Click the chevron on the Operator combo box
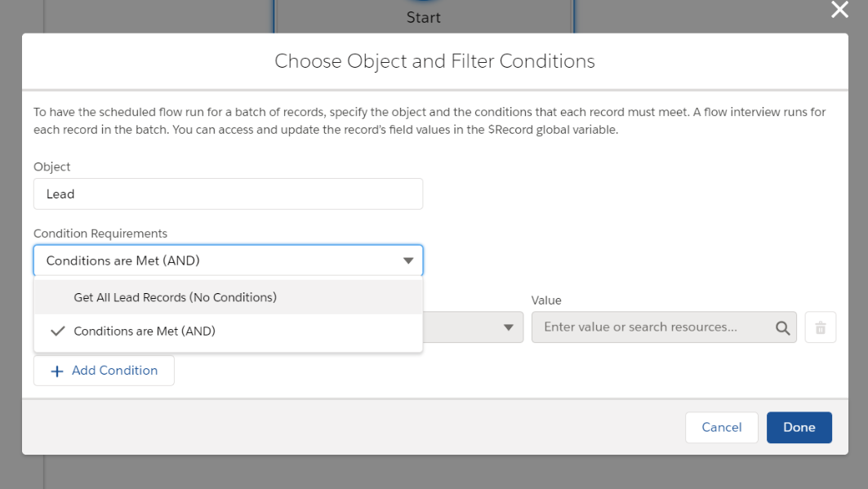 coord(506,327)
